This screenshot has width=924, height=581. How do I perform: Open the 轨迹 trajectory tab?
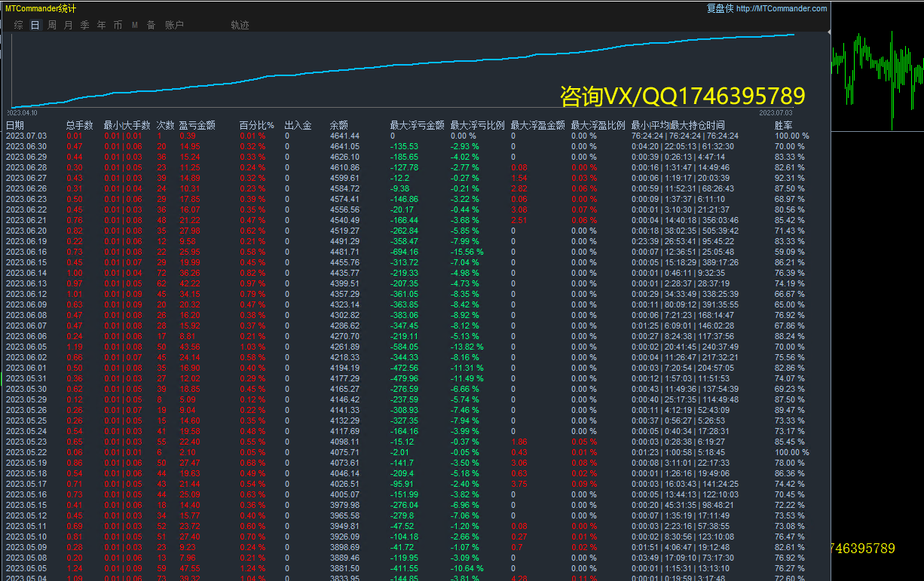point(240,25)
